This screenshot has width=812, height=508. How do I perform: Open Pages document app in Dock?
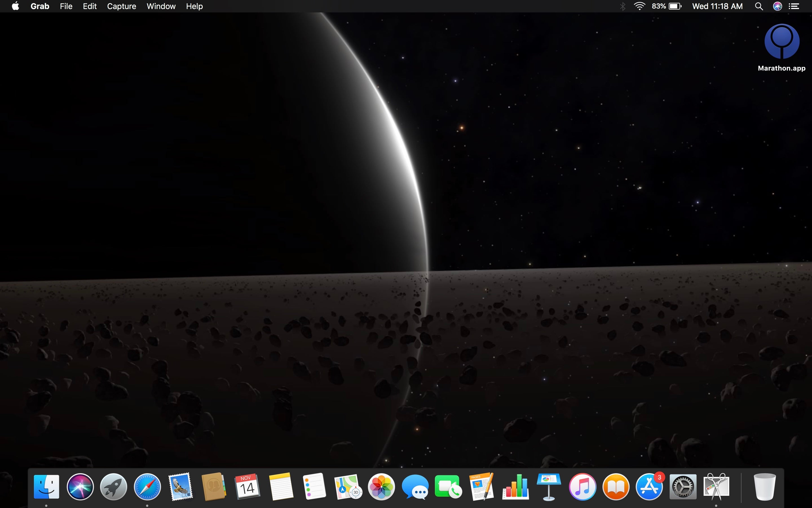[x=482, y=487]
